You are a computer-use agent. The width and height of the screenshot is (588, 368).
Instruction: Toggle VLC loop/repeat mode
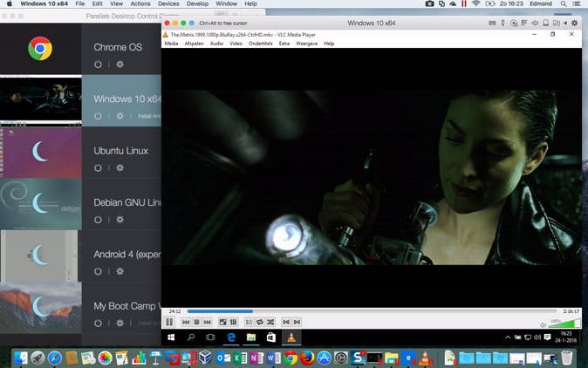point(259,322)
